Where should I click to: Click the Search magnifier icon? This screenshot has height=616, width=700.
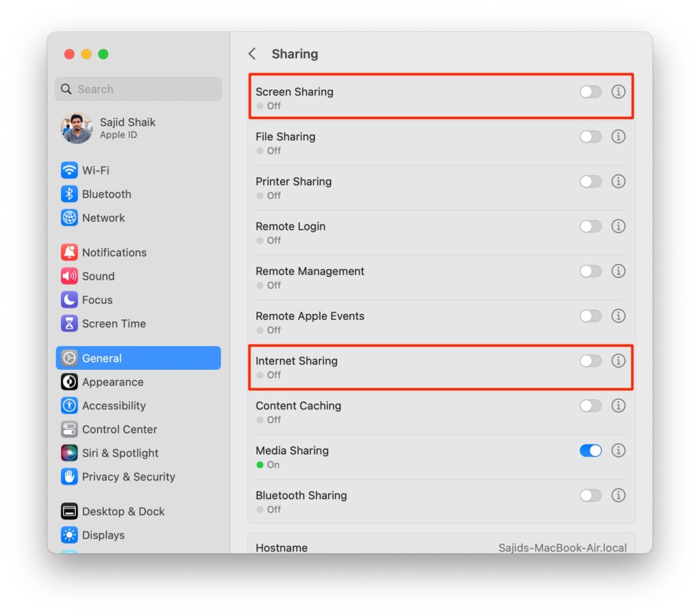[x=66, y=89]
